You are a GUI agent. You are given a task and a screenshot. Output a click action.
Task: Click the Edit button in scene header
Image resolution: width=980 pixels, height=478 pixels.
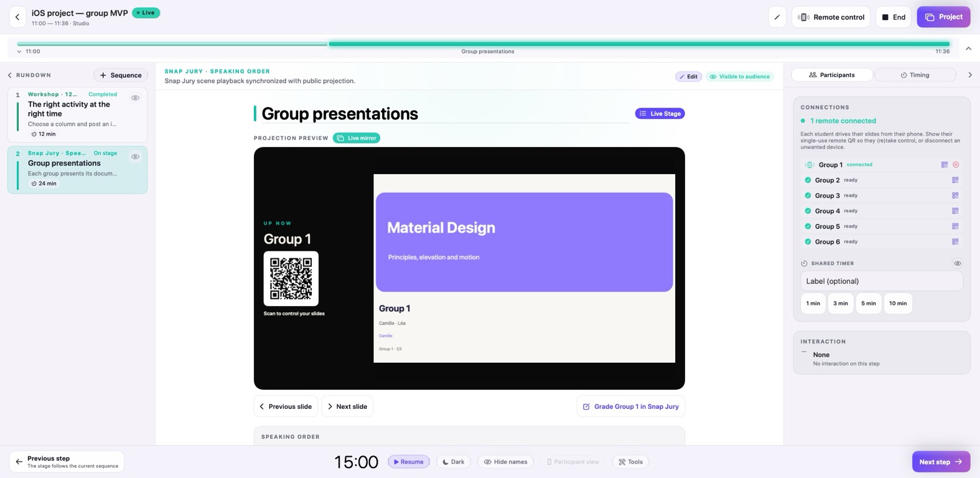[x=689, y=77]
